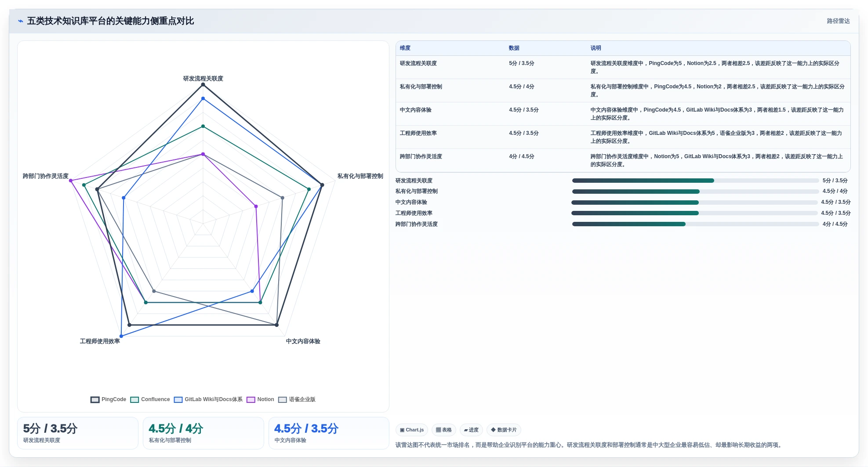Viewport: 868px width, 467px height.
Task: Toggle PingCode series in chart legend
Action: pos(108,399)
